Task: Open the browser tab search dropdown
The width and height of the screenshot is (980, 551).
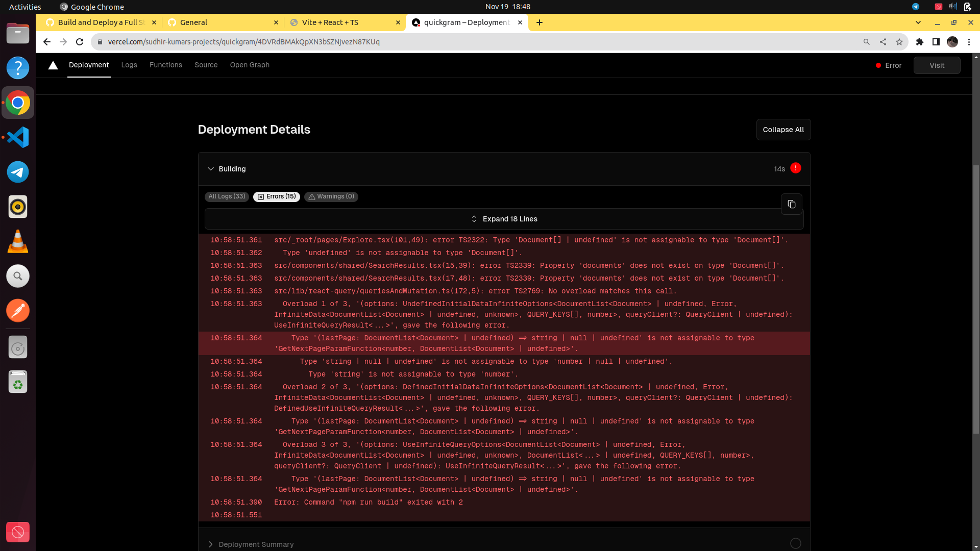Action: pos(919,22)
